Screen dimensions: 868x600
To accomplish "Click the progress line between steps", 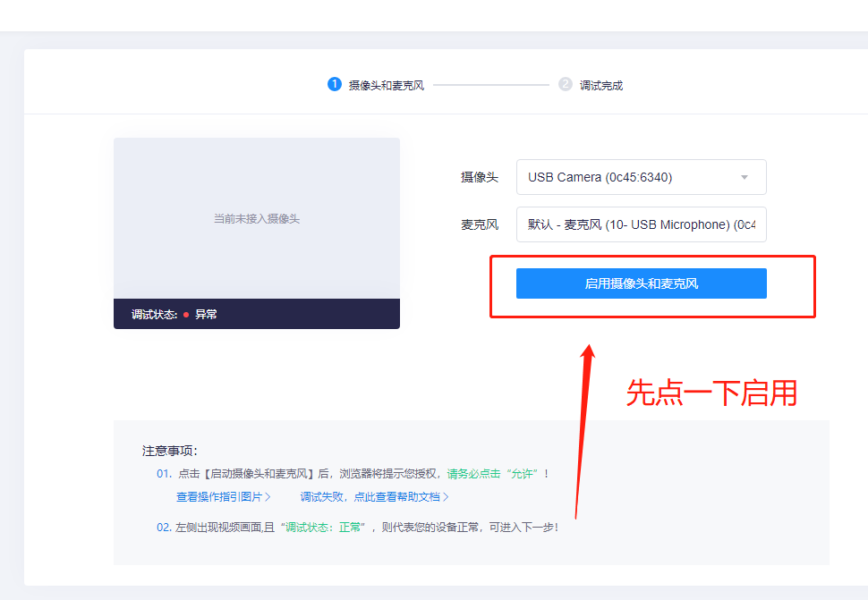I will [x=490, y=85].
